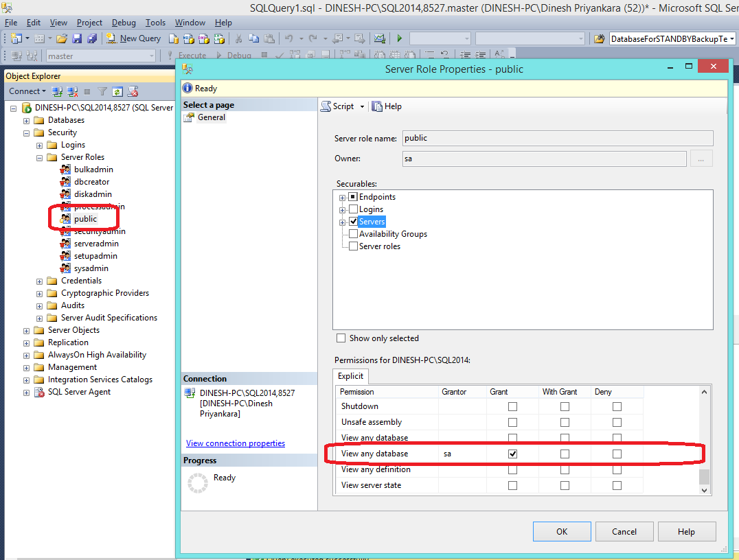This screenshot has height=560, width=739.
Task: Expand the Endpoints securables node
Action: pos(342,196)
